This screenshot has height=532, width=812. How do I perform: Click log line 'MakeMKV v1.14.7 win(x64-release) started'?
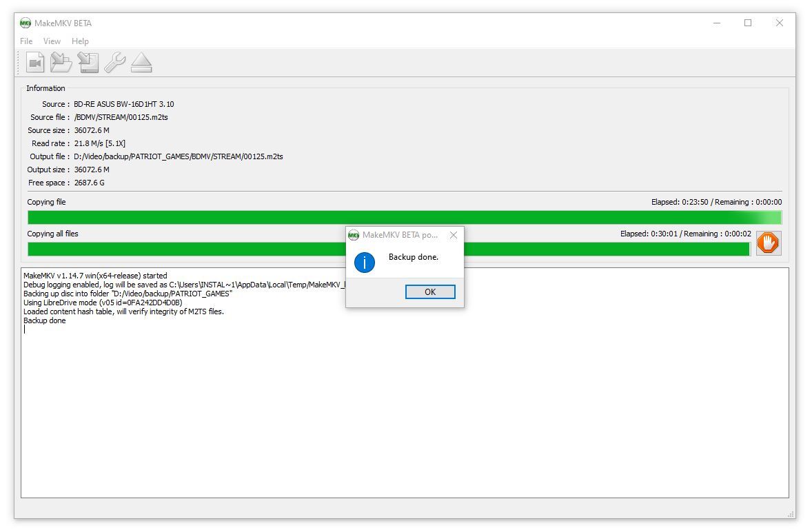pyautogui.click(x=95, y=276)
